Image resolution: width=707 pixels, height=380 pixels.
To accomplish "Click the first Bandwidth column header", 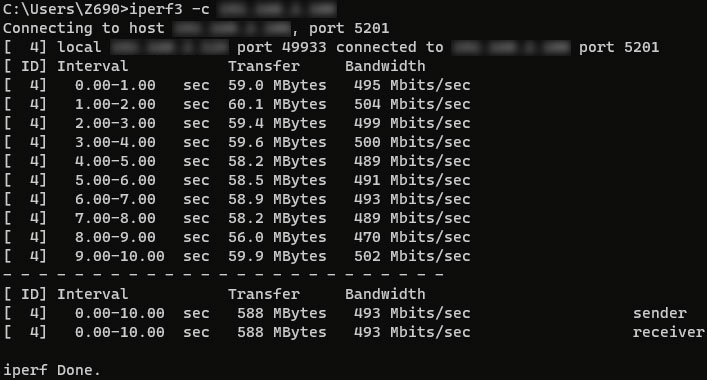I will click(x=385, y=66).
